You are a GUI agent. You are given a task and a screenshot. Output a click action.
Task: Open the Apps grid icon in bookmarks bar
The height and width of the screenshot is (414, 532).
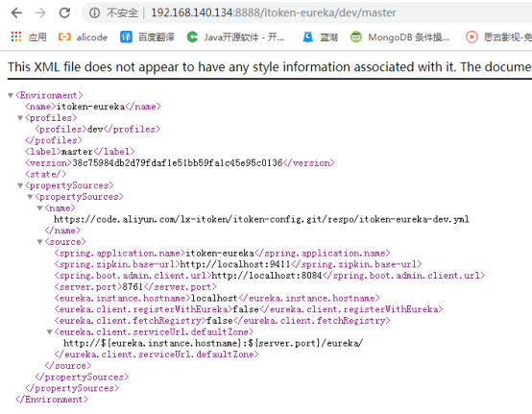(16, 37)
